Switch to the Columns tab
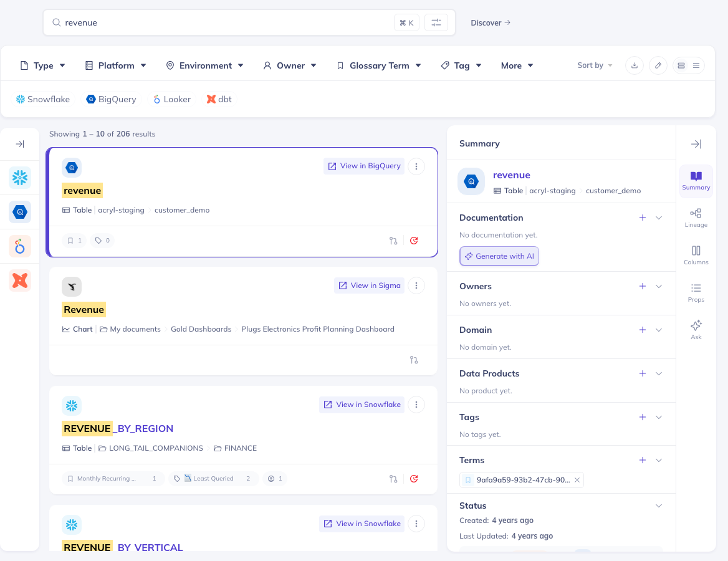The height and width of the screenshot is (561, 728). click(x=696, y=256)
